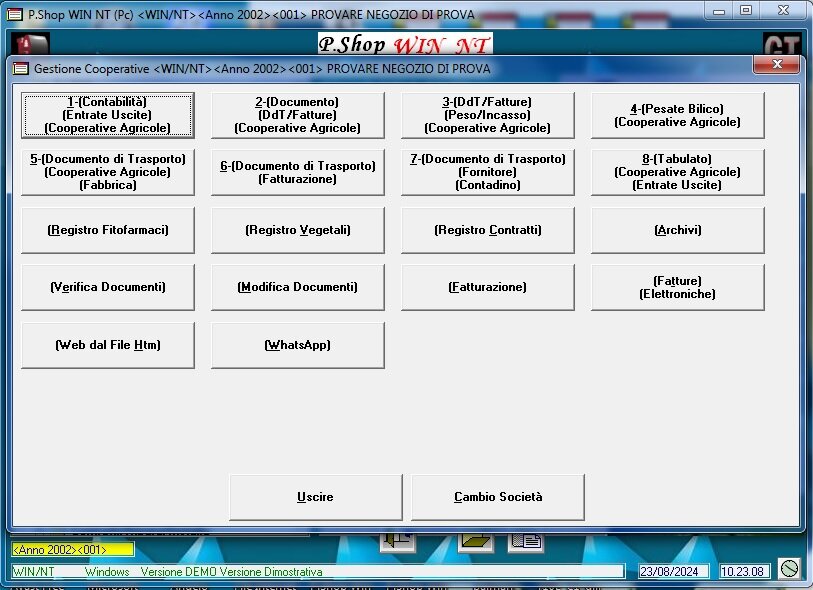The image size is (813, 590).
Task: Open the Registro Contratti
Action: 487,230
